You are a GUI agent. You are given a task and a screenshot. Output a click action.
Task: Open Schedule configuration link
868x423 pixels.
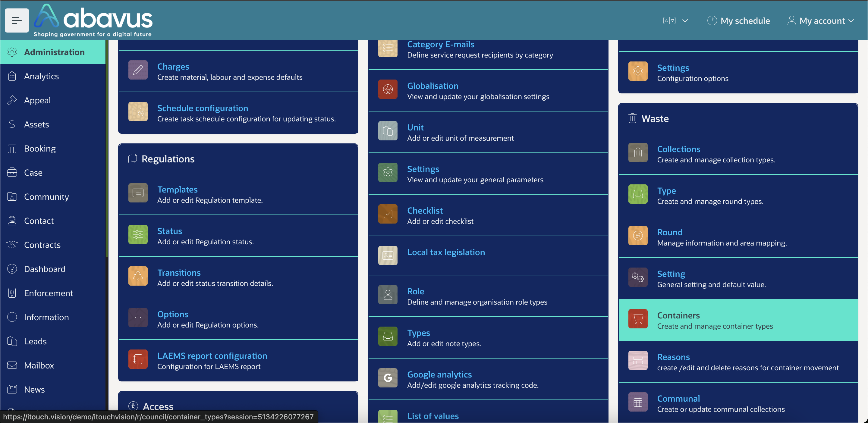[x=203, y=108]
